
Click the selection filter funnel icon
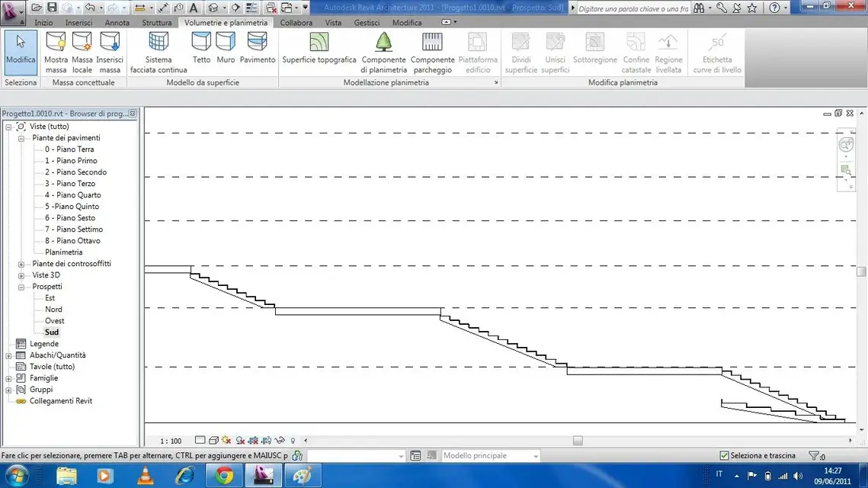(816, 456)
